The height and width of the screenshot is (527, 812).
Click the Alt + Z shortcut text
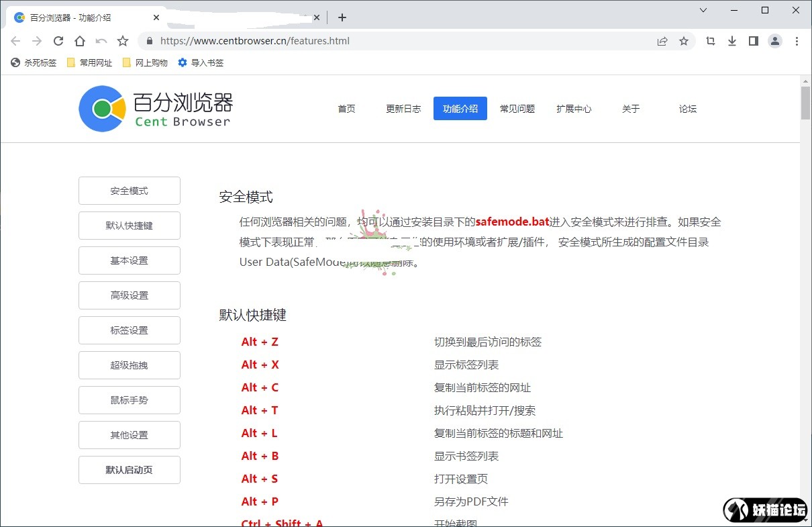pyautogui.click(x=260, y=342)
